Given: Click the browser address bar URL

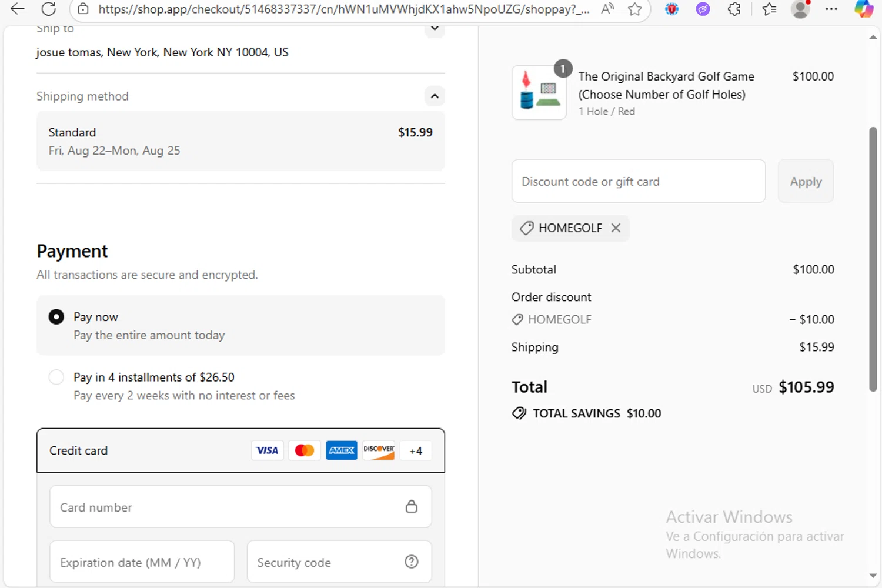Looking at the screenshot, I should click(x=344, y=9).
